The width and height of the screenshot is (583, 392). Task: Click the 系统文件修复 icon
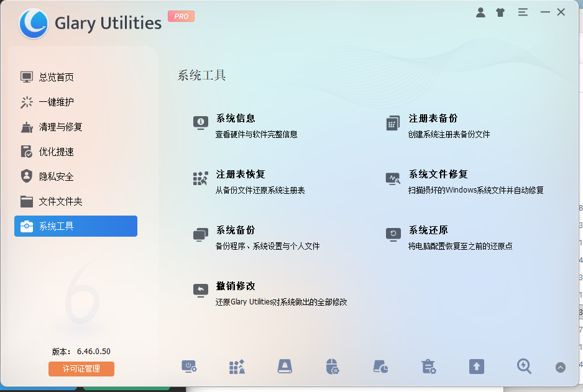coord(393,179)
